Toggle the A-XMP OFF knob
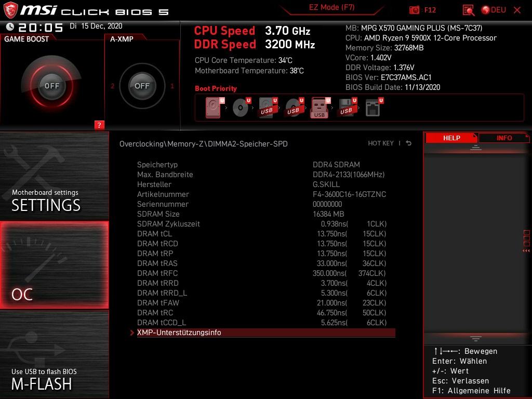Image resolution: width=532 pixels, height=399 pixels. coord(142,86)
